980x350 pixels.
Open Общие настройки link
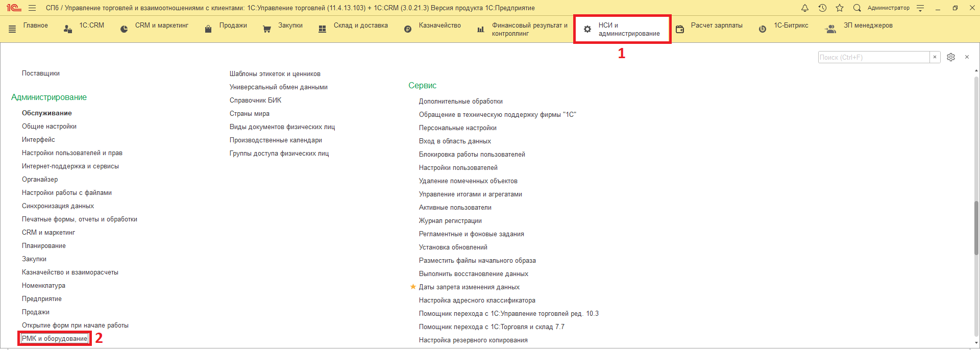pos(49,127)
